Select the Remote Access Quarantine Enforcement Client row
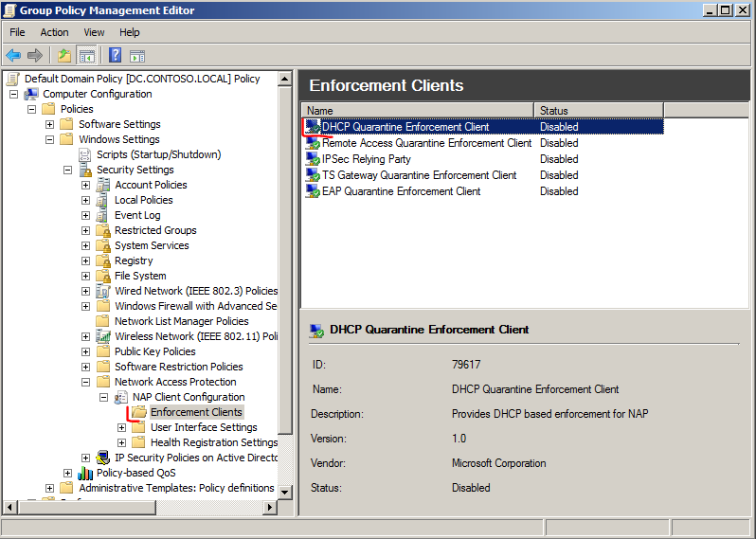 pos(482,143)
